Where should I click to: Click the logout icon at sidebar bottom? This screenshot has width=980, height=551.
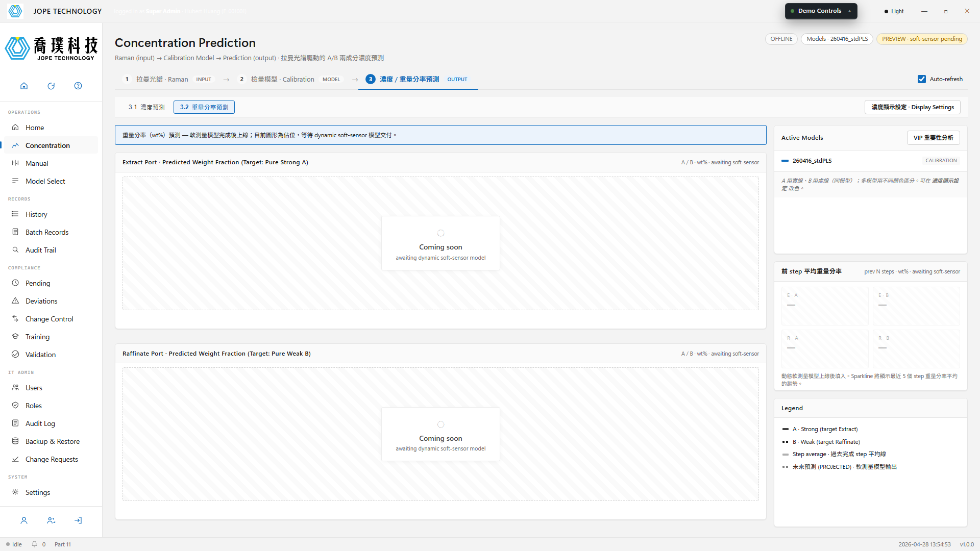coord(78,520)
